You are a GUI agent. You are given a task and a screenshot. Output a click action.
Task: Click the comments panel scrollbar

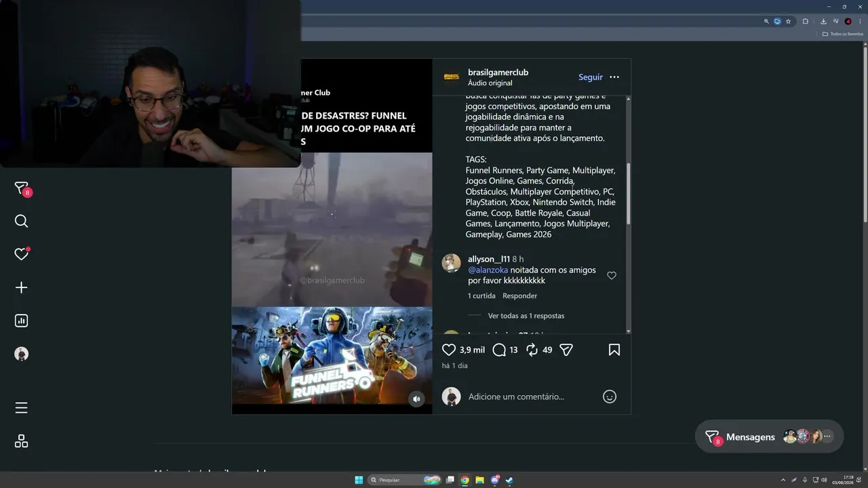pos(628,193)
